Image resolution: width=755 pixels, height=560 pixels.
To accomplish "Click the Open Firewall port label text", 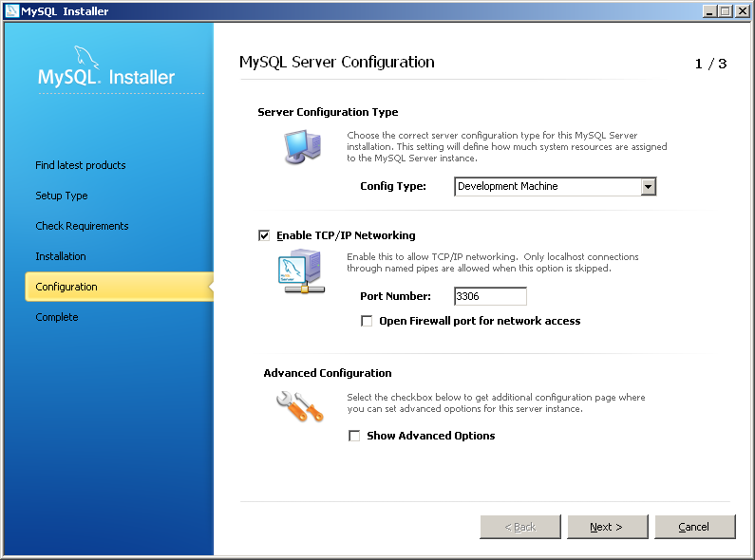I will [x=480, y=321].
